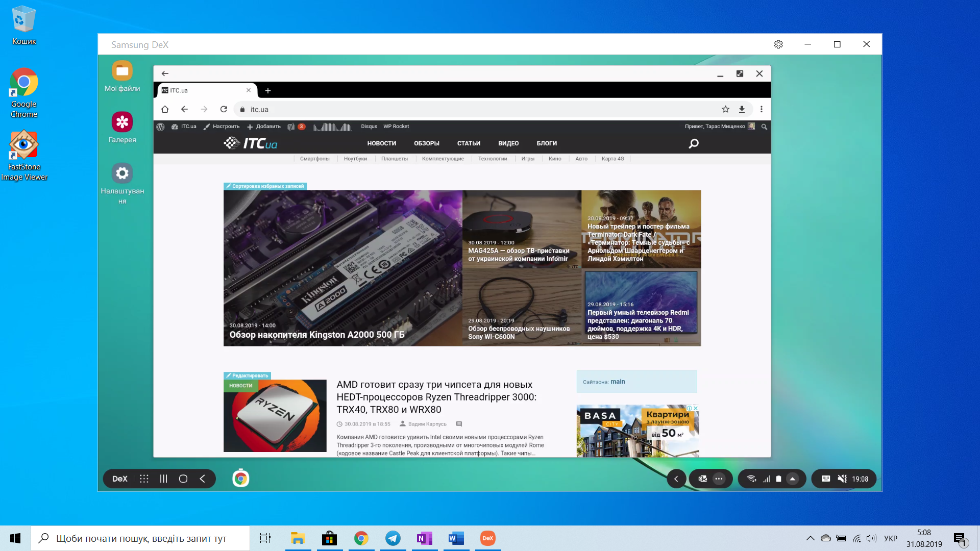Open the WordPress logo admin menu
The image size is (980, 551).
[x=160, y=127]
